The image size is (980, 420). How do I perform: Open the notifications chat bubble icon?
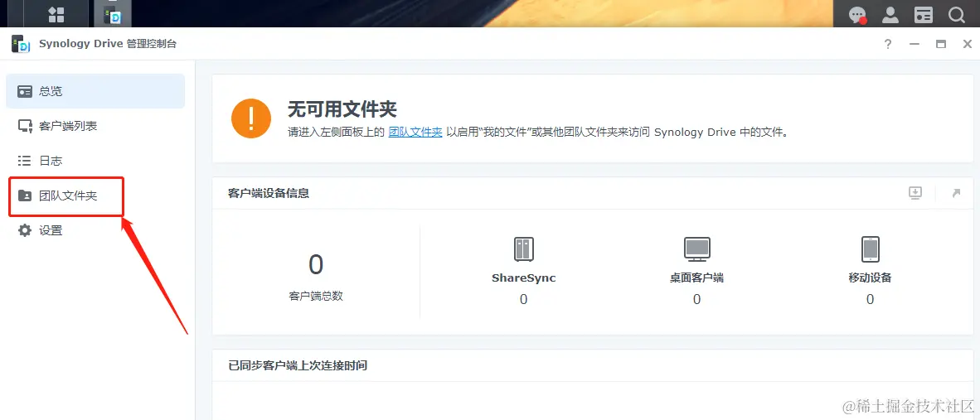click(x=856, y=15)
